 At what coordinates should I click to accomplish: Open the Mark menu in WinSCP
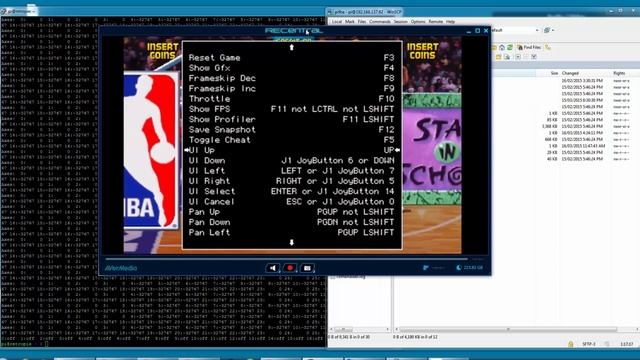point(350,22)
